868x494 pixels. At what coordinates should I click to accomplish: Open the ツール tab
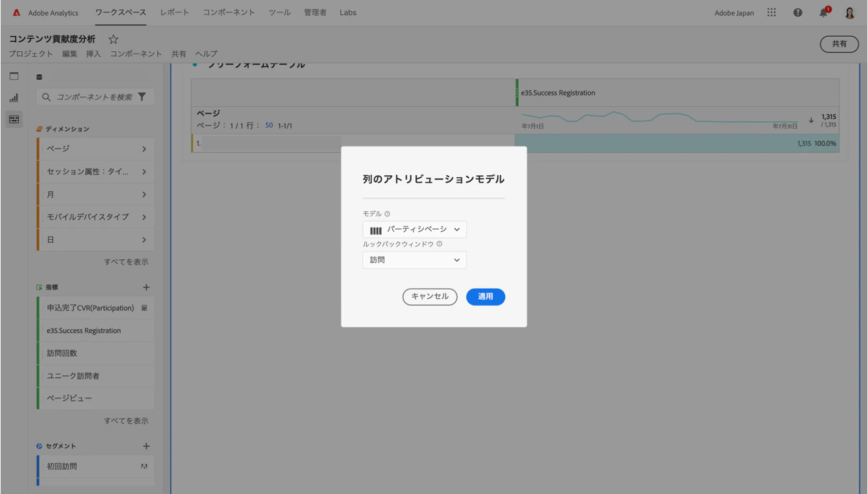click(279, 12)
